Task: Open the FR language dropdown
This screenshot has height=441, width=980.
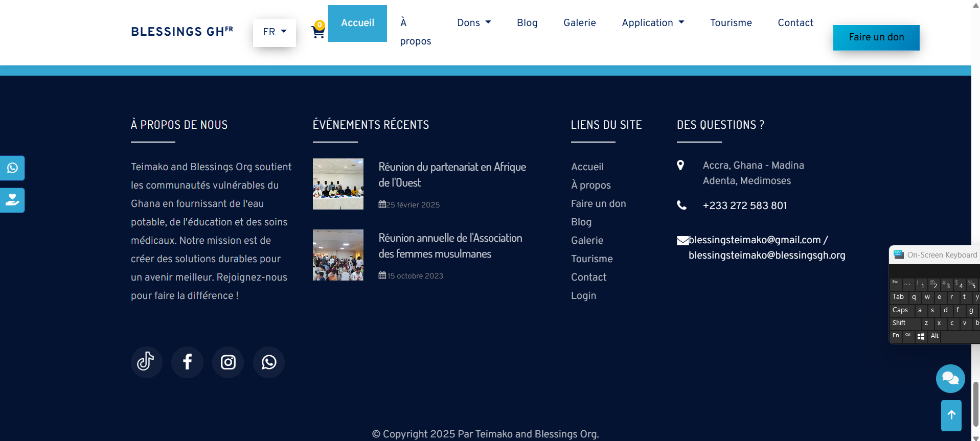Action: click(x=275, y=32)
